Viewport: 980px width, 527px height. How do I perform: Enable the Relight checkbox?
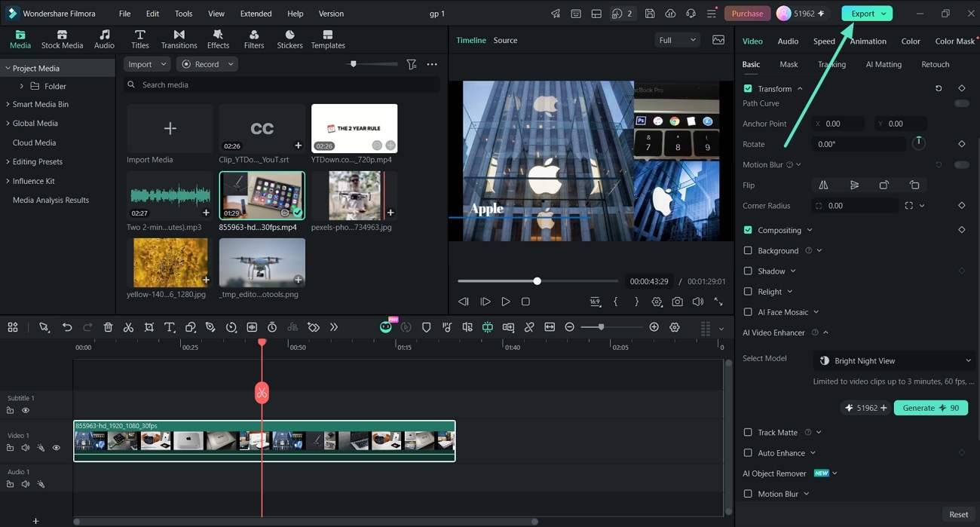click(748, 292)
